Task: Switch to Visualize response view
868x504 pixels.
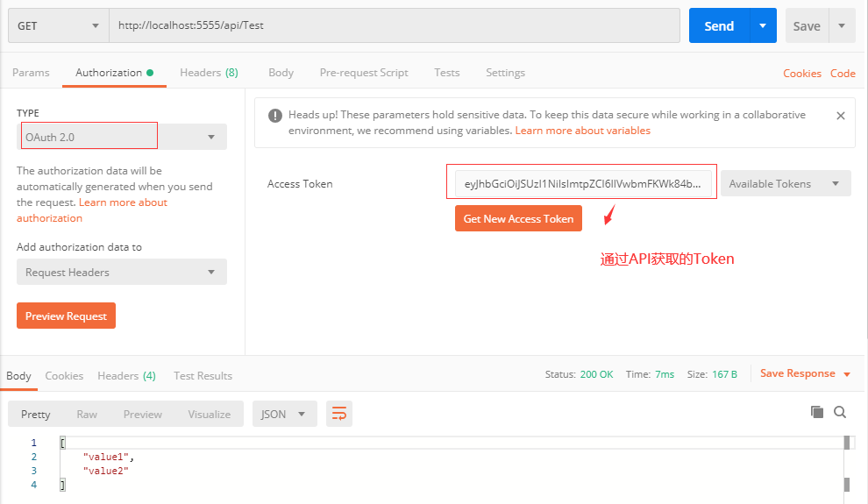Action: 209,414
